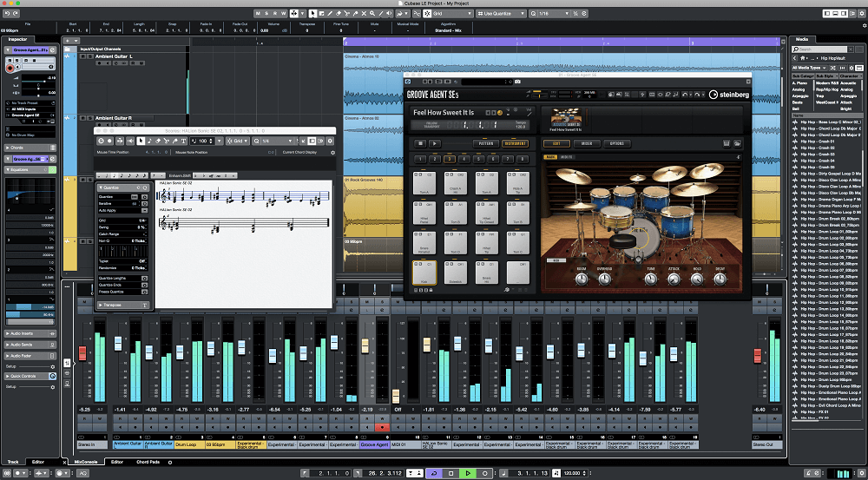Open the Score editor settings gear
This screenshot has width=868, height=480.
(330, 141)
